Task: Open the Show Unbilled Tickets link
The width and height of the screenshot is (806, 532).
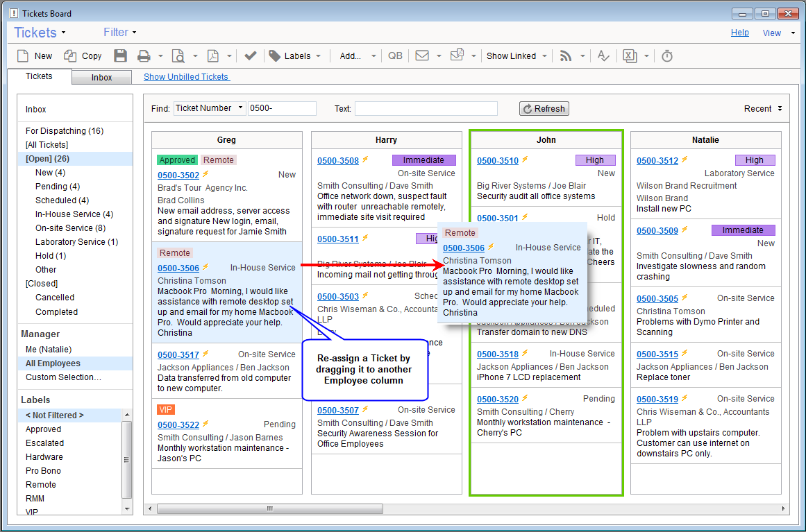Action: pos(186,77)
